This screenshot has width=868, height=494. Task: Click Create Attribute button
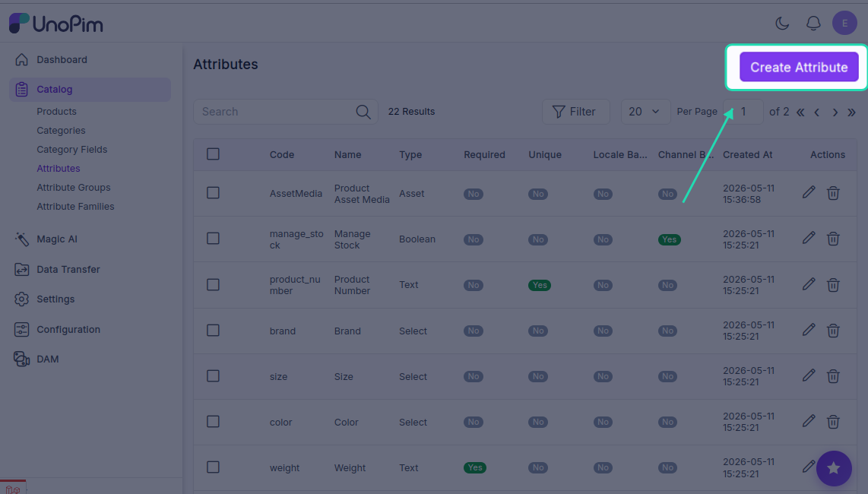799,67
